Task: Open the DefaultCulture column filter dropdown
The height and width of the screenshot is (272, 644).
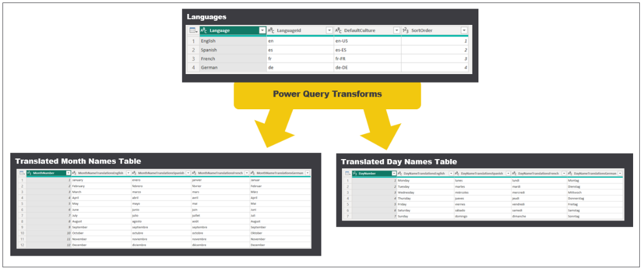Action: coord(397,30)
